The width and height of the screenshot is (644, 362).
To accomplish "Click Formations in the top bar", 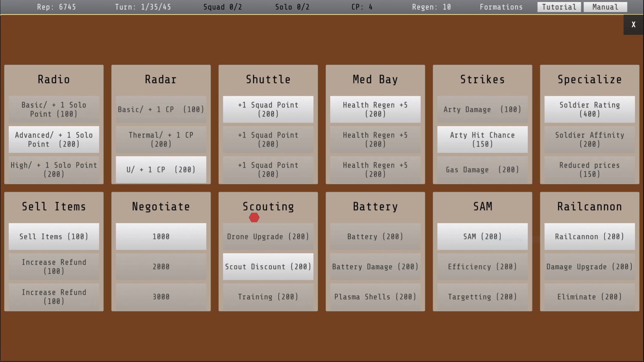I will (501, 7).
